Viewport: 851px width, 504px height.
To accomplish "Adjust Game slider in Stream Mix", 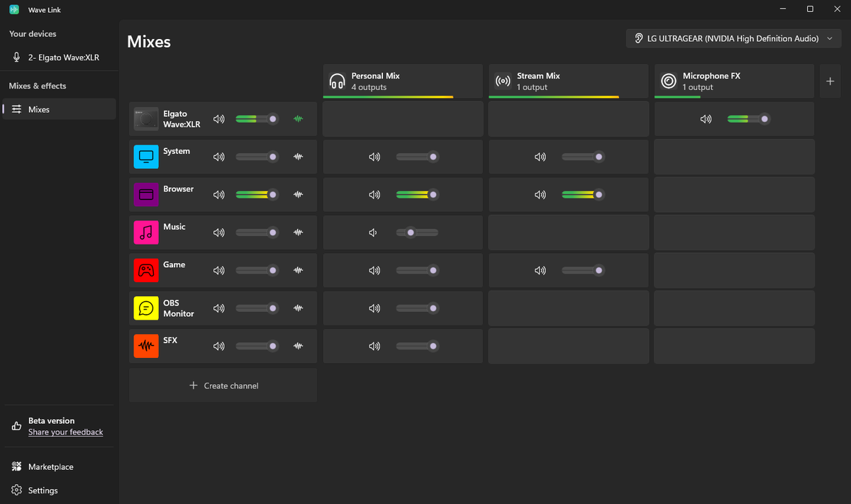I will (x=583, y=270).
